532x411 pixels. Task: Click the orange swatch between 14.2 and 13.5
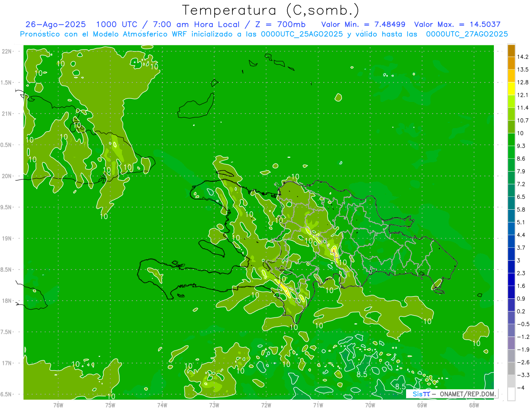coord(511,63)
